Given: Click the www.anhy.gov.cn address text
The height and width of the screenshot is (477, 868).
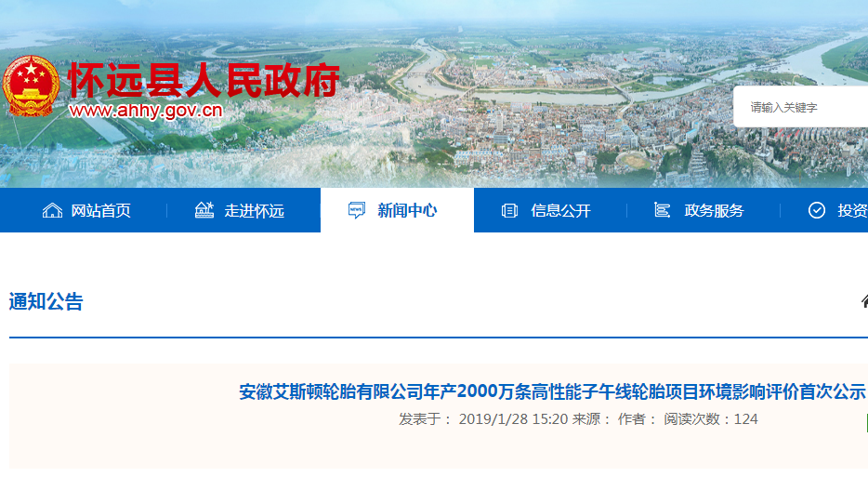Looking at the screenshot, I should (146, 111).
